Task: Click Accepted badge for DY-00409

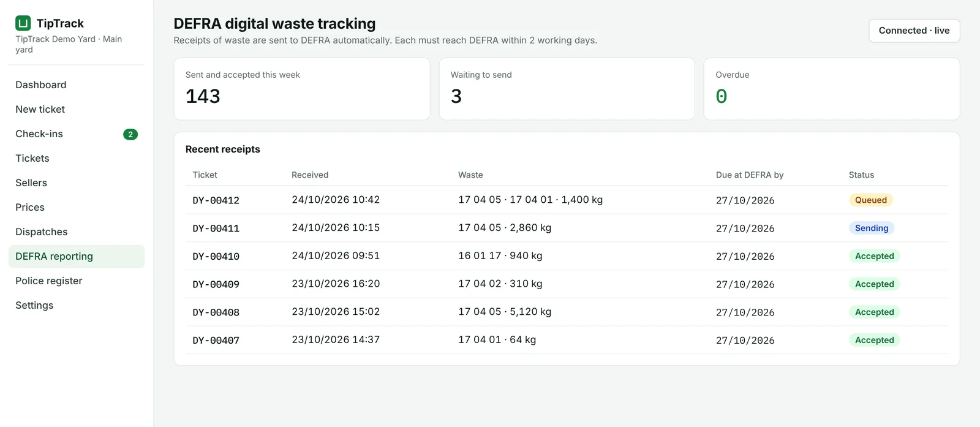Action: [875, 284]
